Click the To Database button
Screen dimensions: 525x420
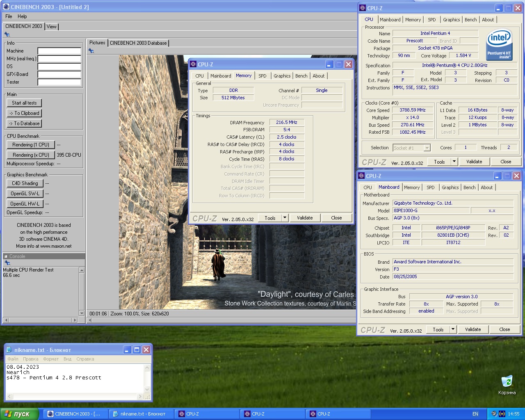click(24, 123)
